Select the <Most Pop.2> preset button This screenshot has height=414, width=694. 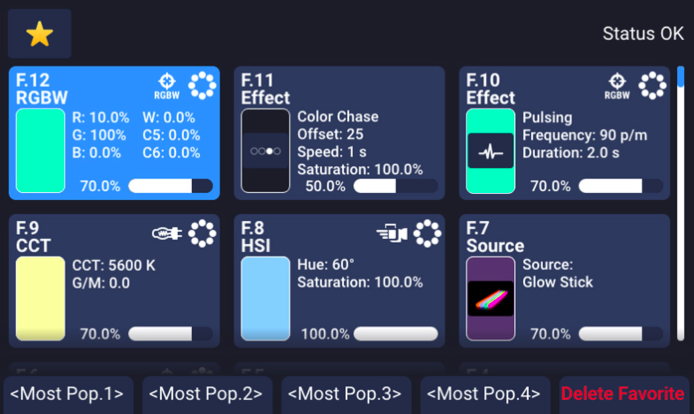[x=208, y=394]
